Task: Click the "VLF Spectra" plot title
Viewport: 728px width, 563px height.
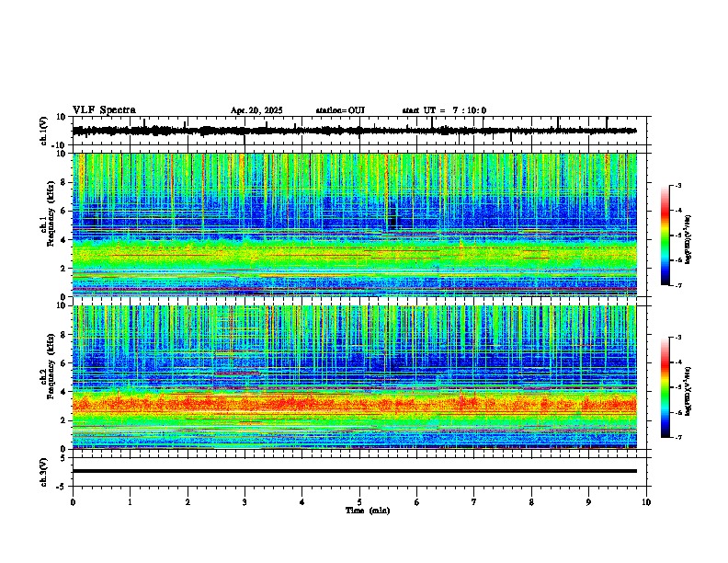Action: [104, 110]
